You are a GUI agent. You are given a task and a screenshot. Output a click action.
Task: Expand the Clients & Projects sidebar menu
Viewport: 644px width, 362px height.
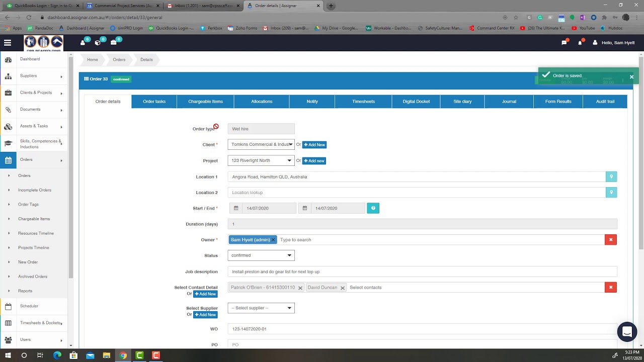click(x=61, y=93)
